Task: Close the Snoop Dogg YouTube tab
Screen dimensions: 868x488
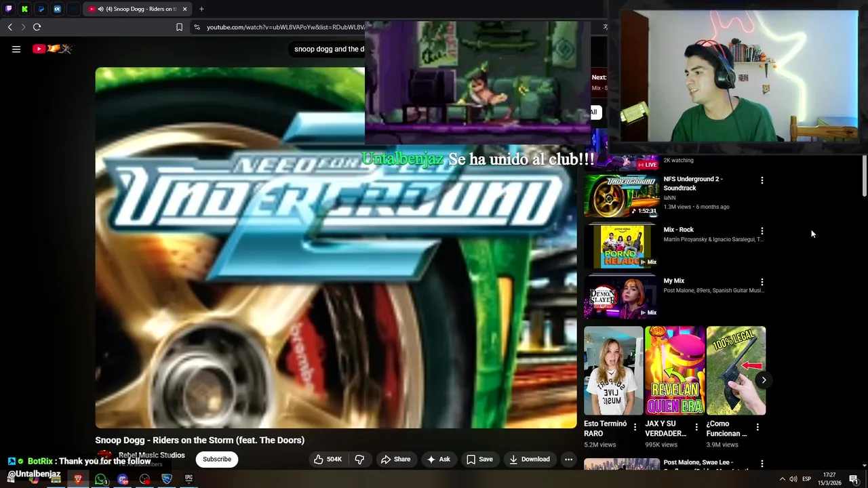Action: pos(184,9)
